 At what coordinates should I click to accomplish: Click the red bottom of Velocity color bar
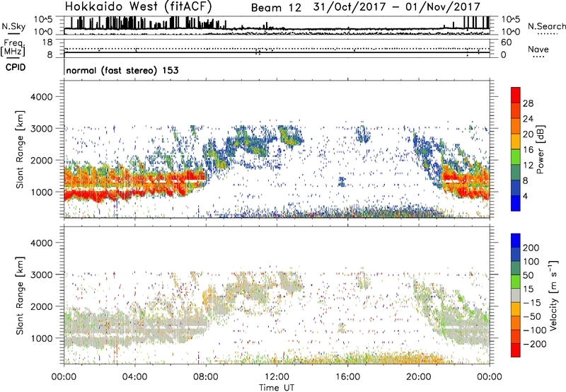(x=516, y=350)
